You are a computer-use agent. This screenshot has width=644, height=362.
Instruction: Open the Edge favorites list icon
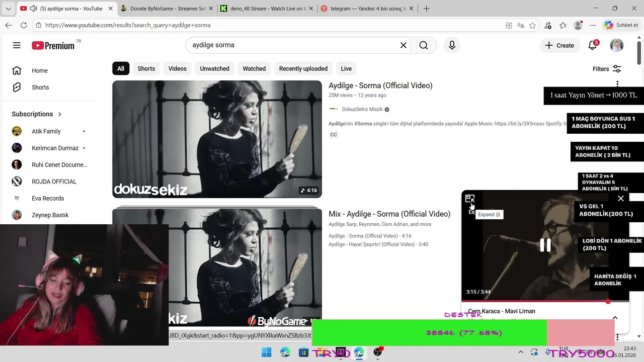563,25
